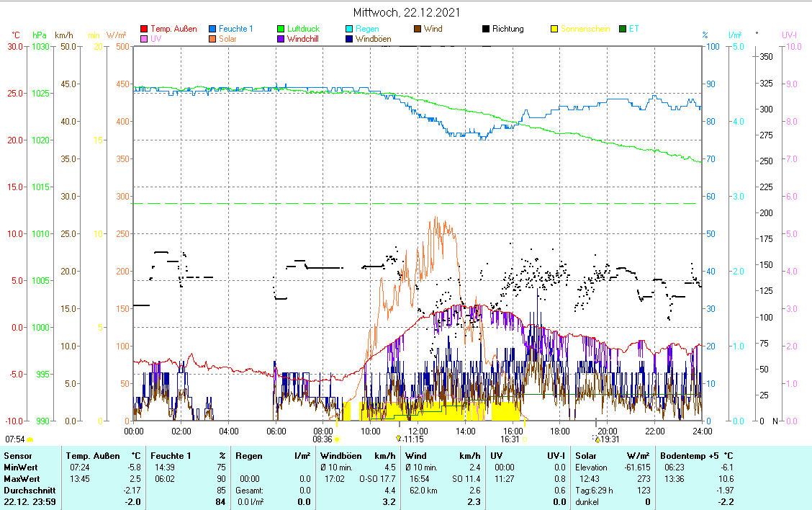Click the 11:15 marker below time axis

point(412,439)
